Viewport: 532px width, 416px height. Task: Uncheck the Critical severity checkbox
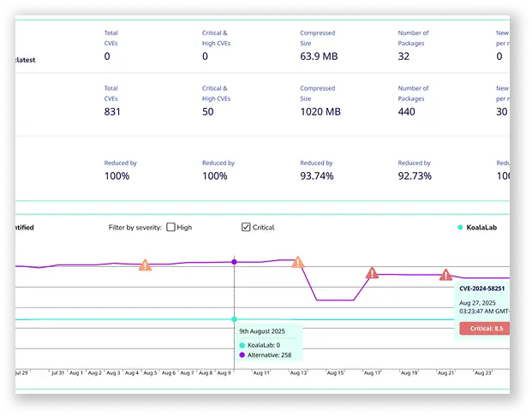tap(246, 228)
